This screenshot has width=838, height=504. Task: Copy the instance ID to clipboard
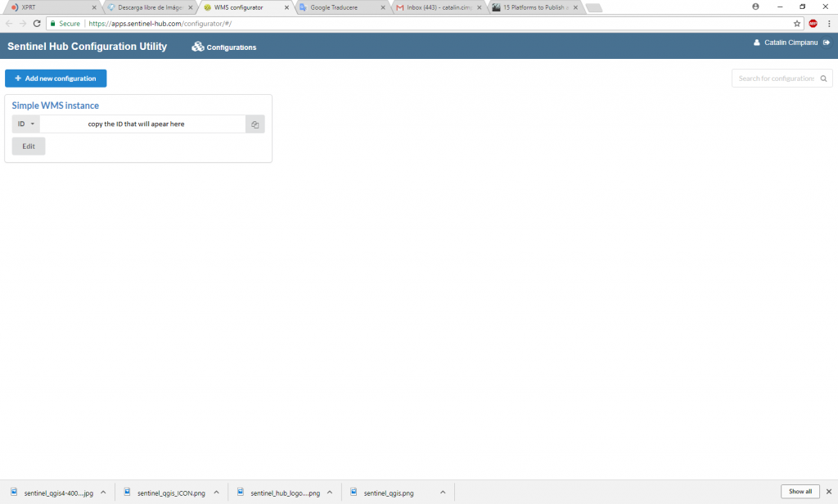coord(255,124)
